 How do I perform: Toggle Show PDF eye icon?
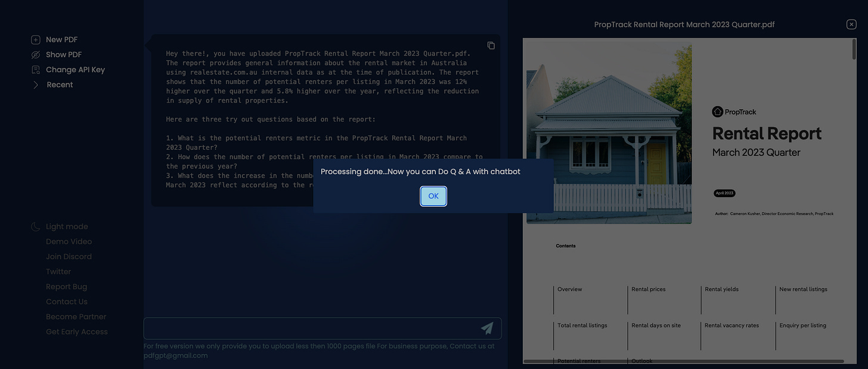36,55
